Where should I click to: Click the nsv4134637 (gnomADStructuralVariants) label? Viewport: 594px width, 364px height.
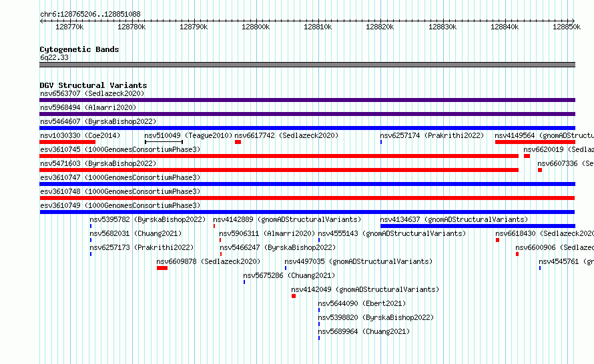click(454, 219)
